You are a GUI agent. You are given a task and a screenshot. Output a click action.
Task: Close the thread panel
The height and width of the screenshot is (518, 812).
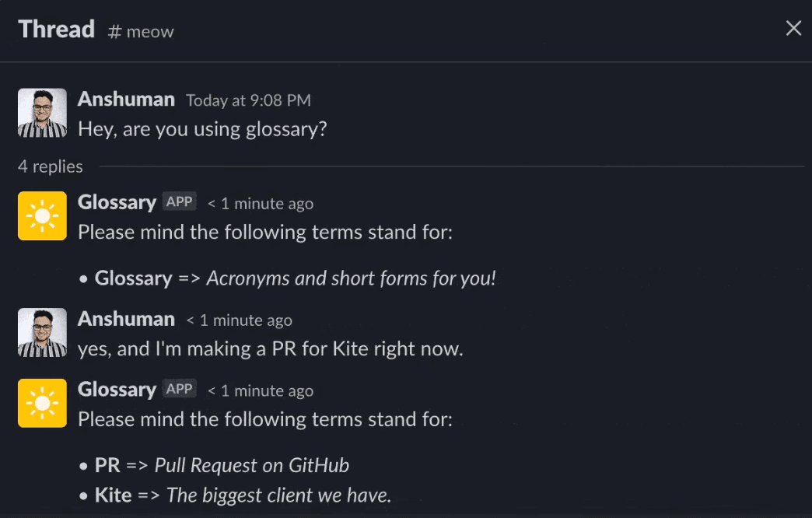(x=793, y=30)
